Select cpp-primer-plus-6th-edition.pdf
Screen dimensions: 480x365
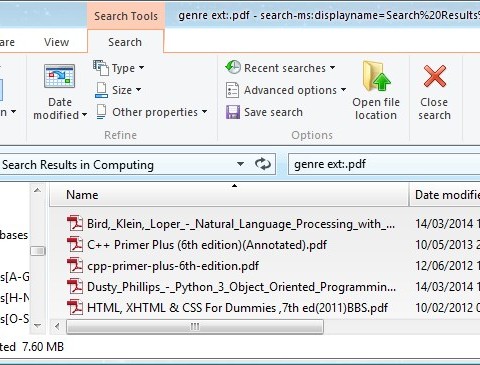pyautogui.click(x=173, y=266)
